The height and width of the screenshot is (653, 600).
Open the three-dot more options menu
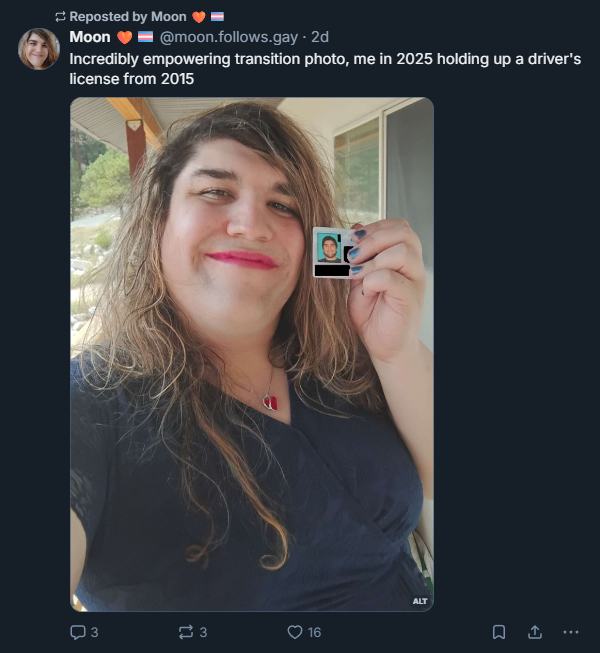pyautogui.click(x=570, y=632)
